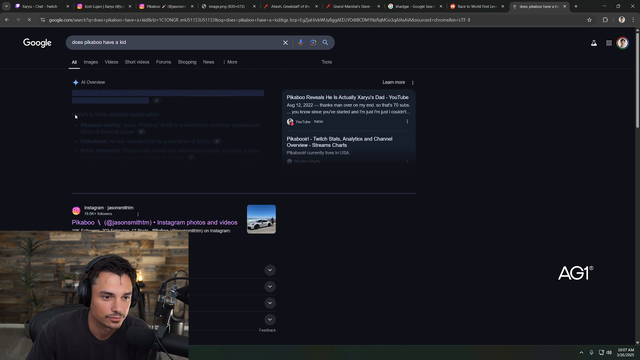Click the link icon after the Fatherhood bullet
The image size is (640, 360).
coord(217,141)
